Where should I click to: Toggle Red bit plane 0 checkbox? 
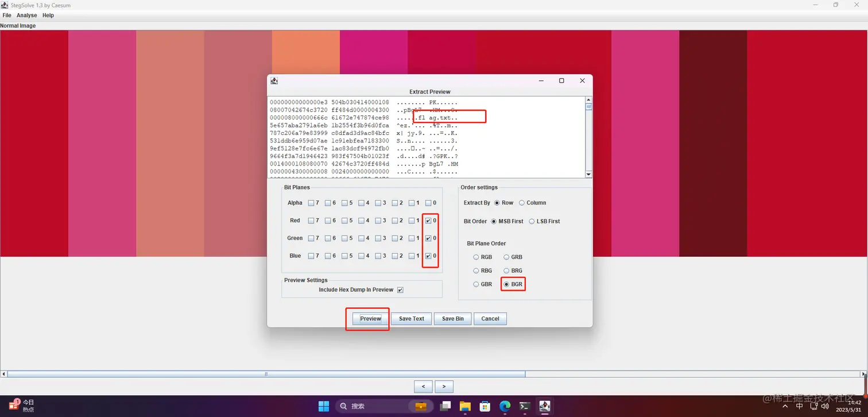[x=428, y=221]
